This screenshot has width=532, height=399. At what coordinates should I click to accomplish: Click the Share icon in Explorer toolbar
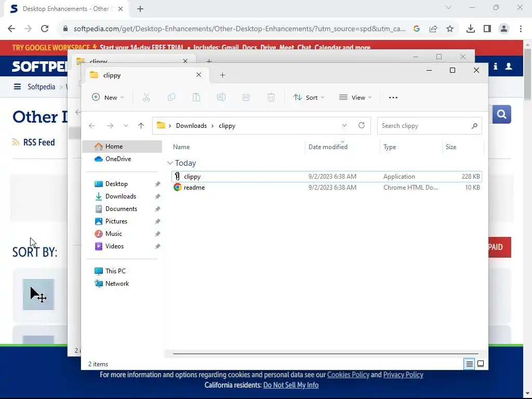(246, 98)
